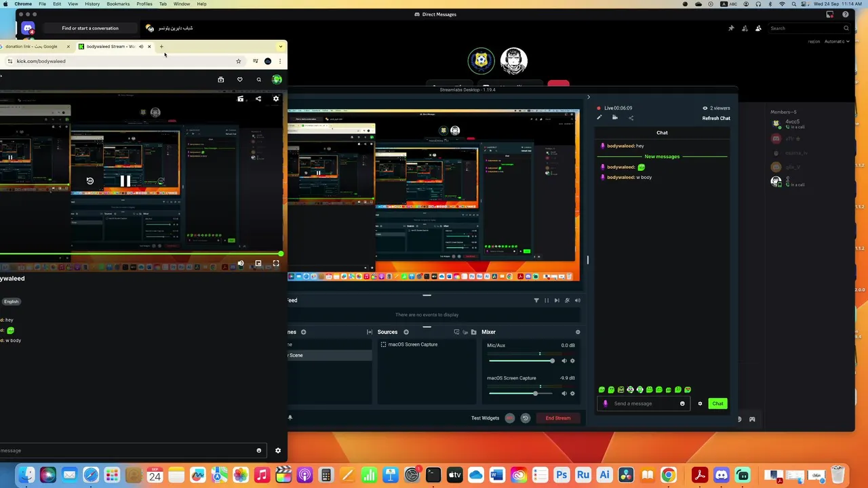Open Mixer advanced audio settings gear
The height and width of the screenshot is (488, 868).
coord(578,332)
